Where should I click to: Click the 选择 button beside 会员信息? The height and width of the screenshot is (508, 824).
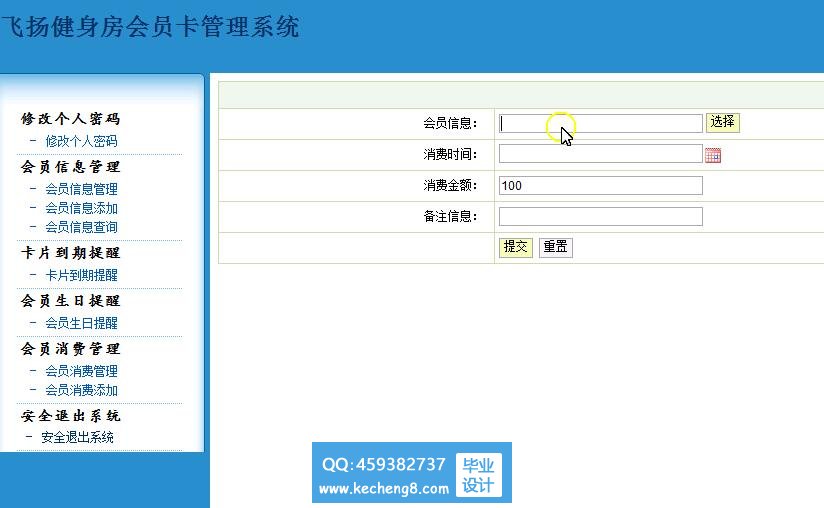pos(723,122)
